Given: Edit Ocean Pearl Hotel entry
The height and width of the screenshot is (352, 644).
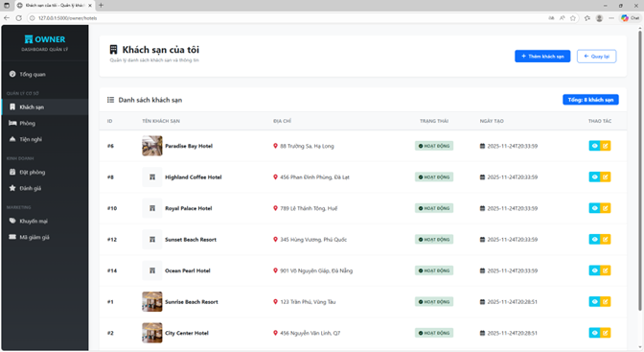Looking at the screenshot, I should click(x=606, y=270).
